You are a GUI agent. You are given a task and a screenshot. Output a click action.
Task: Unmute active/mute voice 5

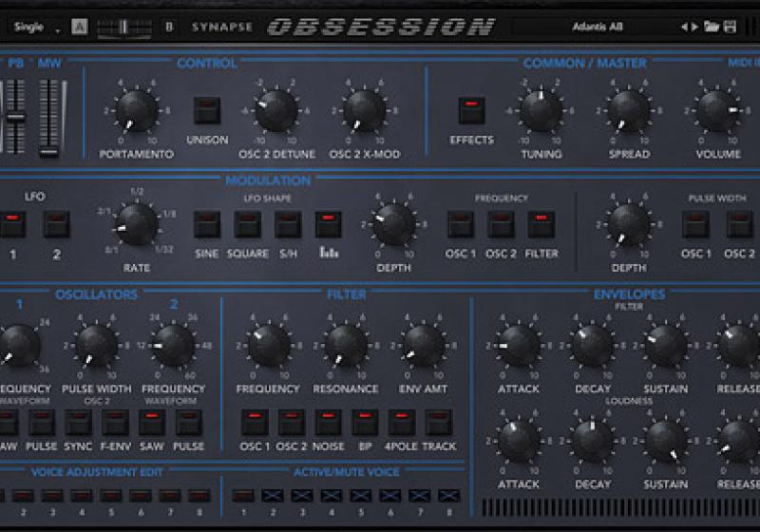[361, 495]
